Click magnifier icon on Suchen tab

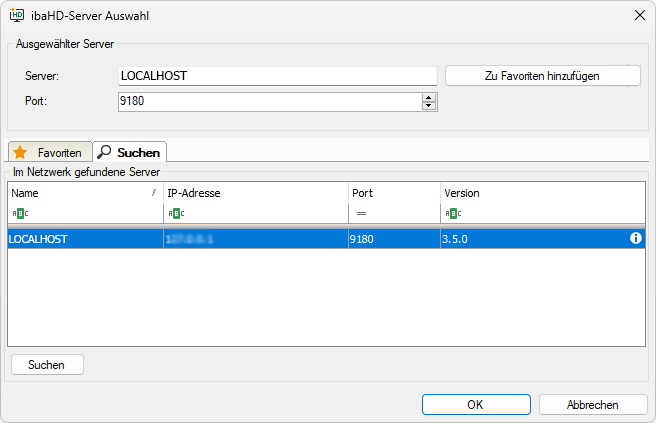click(x=104, y=152)
